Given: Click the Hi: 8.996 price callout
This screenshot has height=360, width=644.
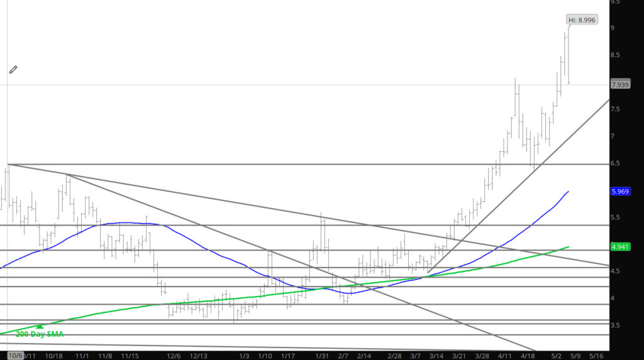Looking at the screenshot, I should (x=581, y=20).
